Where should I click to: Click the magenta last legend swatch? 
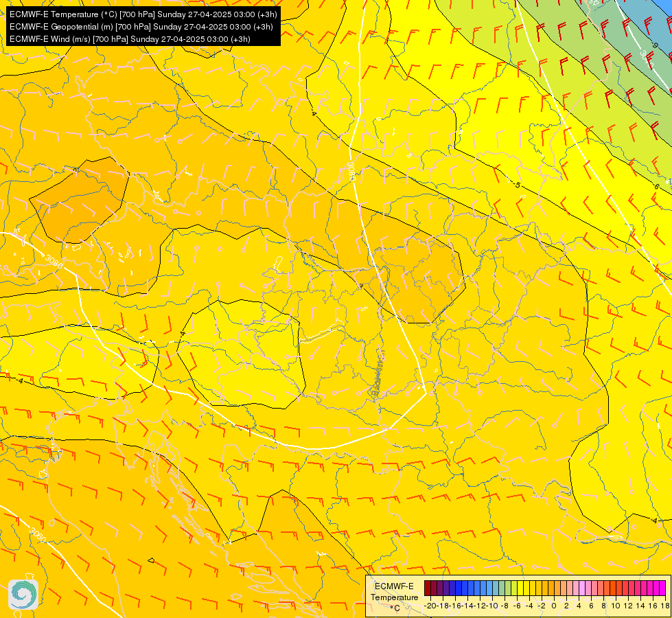pyautogui.click(x=662, y=588)
